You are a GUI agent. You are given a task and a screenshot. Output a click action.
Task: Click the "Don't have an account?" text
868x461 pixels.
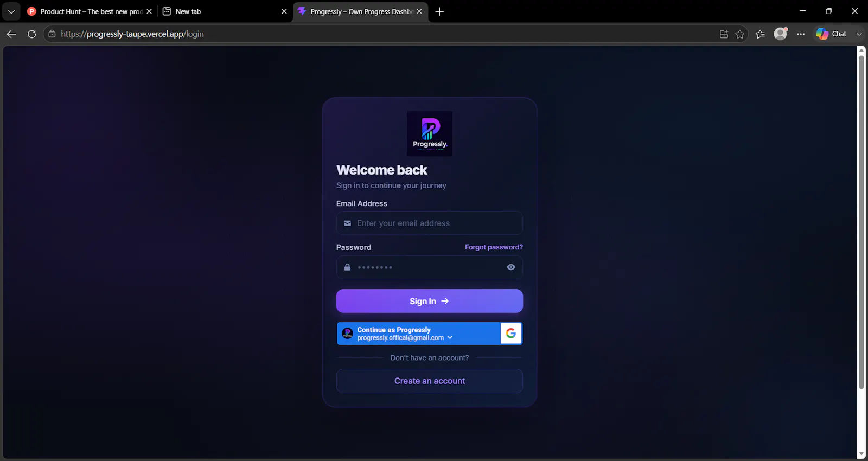click(x=430, y=358)
